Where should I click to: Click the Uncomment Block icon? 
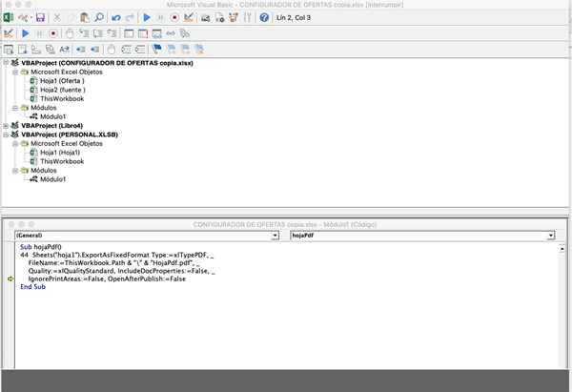point(140,50)
